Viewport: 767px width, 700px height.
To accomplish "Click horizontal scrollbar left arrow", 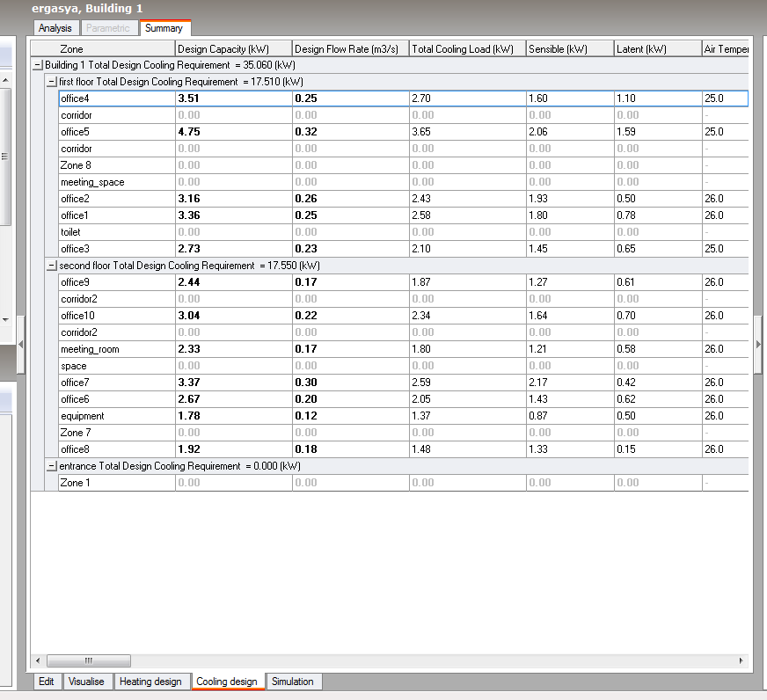I will 38,660.
